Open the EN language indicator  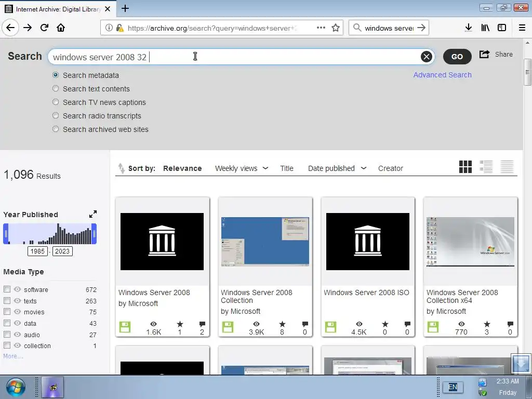[x=453, y=387]
